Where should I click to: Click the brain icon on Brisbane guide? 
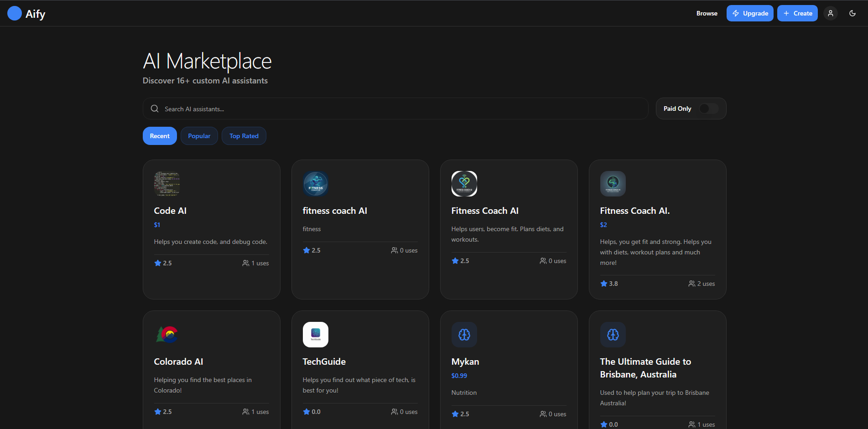(x=613, y=335)
